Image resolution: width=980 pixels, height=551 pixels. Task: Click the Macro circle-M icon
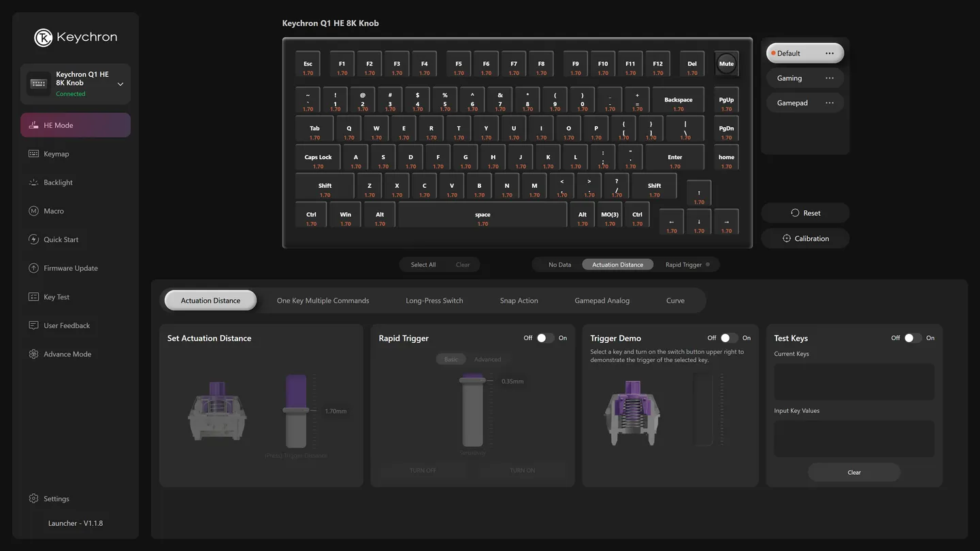point(33,211)
